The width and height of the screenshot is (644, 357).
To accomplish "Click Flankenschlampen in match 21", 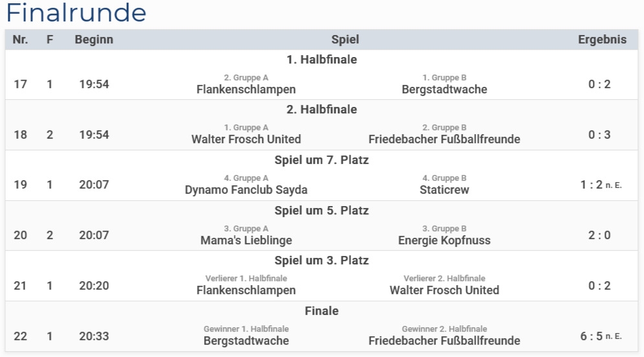I will click(x=246, y=290).
